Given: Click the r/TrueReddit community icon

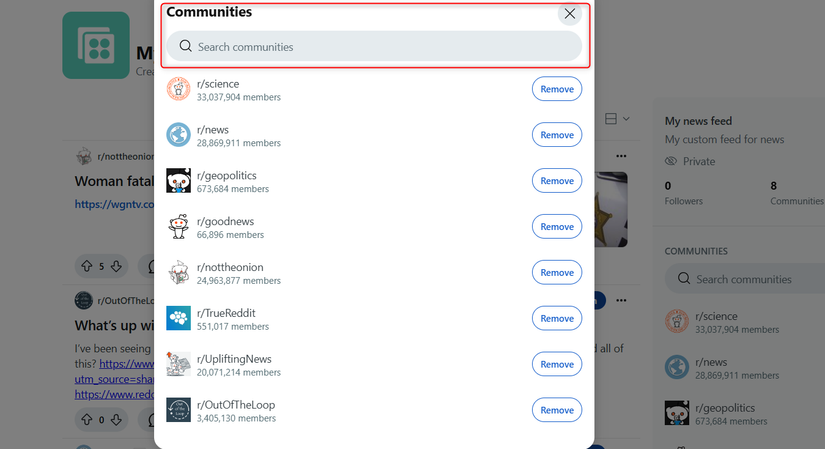Looking at the screenshot, I should (178, 318).
